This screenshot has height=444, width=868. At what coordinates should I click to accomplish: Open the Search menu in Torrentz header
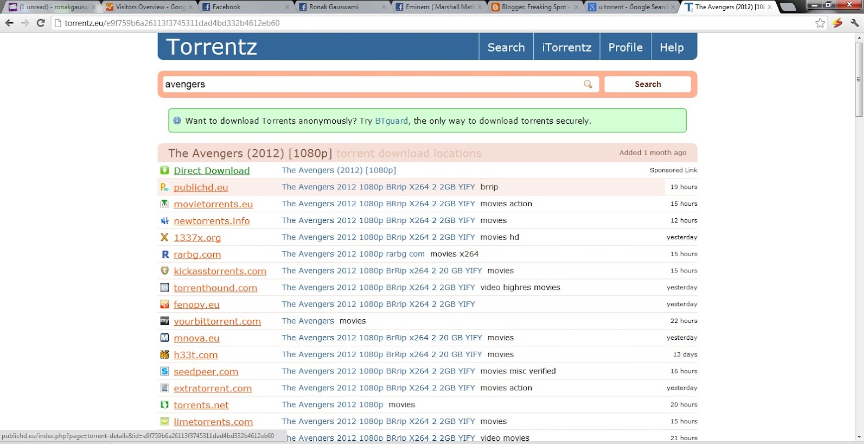(506, 47)
